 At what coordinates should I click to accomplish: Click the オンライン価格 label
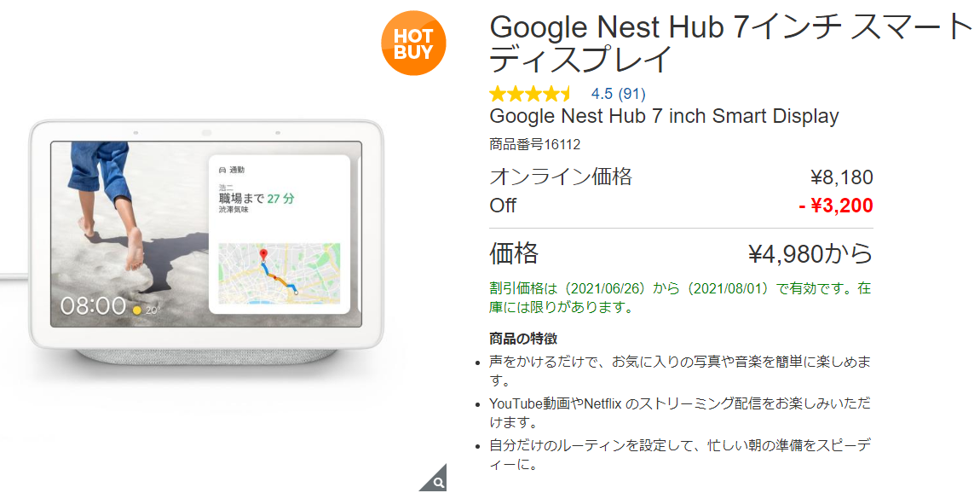[561, 177]
